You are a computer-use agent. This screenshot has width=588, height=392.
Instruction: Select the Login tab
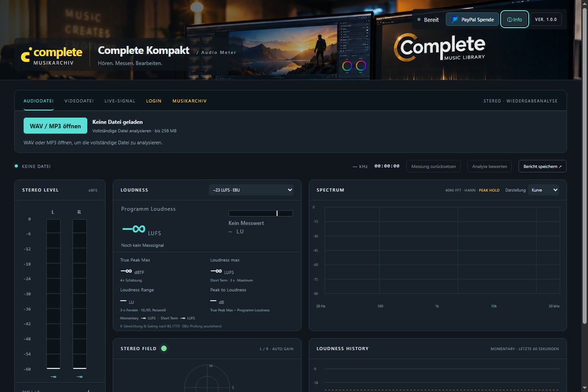pyautogui.click(x=154, y=101)
